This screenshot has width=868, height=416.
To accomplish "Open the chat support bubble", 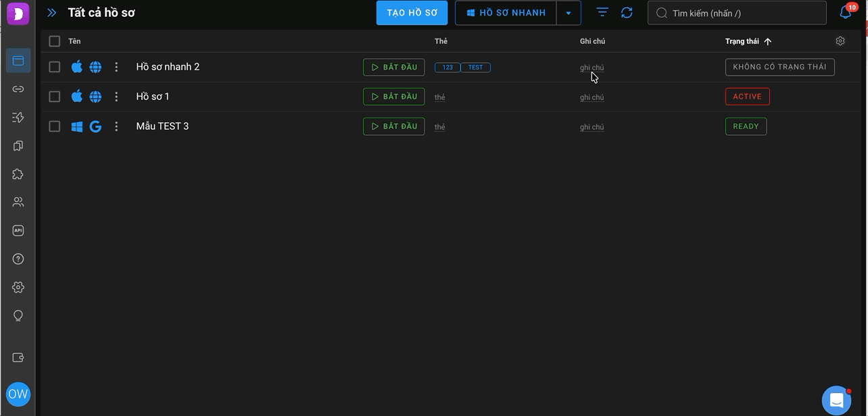I will pyautogui.click(x=836, y=400).
